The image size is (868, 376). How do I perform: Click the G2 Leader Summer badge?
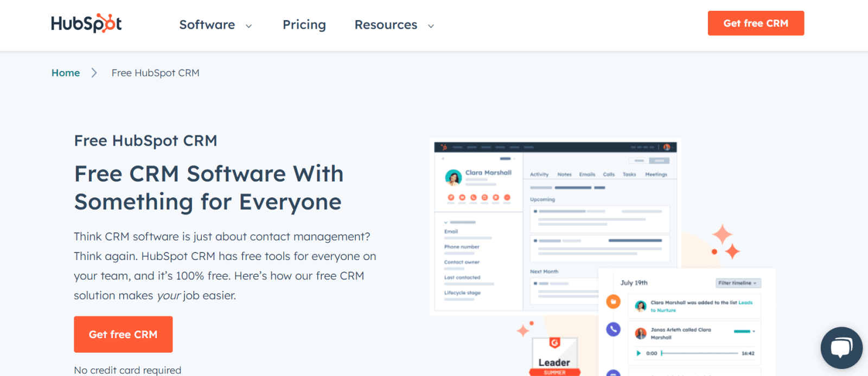point(554,356)
